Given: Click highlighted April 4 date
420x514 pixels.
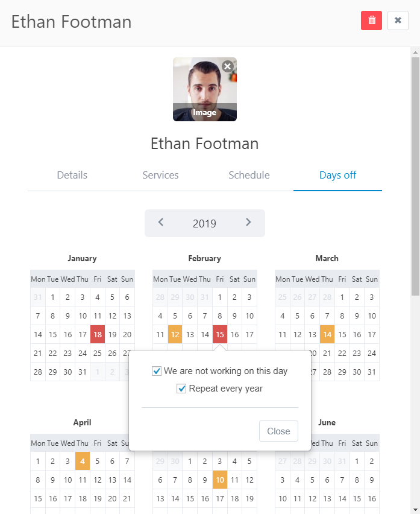Looking at the screenshot, I should click(x=83, y=462).
